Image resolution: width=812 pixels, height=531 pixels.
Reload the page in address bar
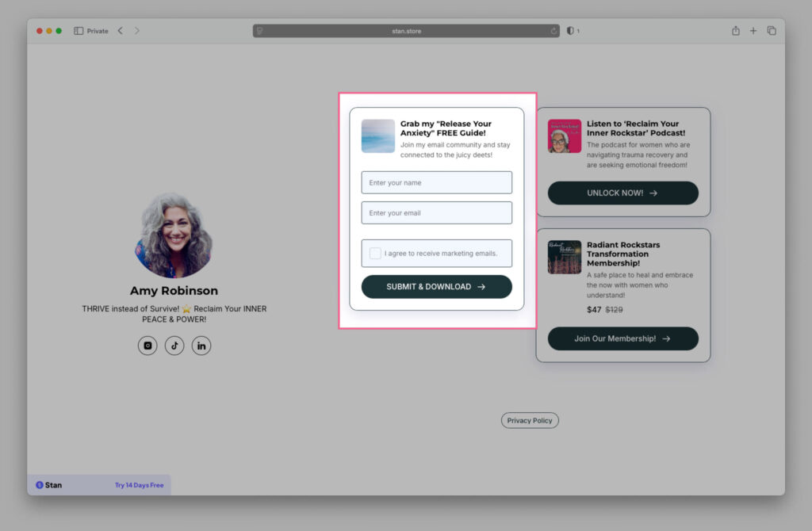[554, 31]
